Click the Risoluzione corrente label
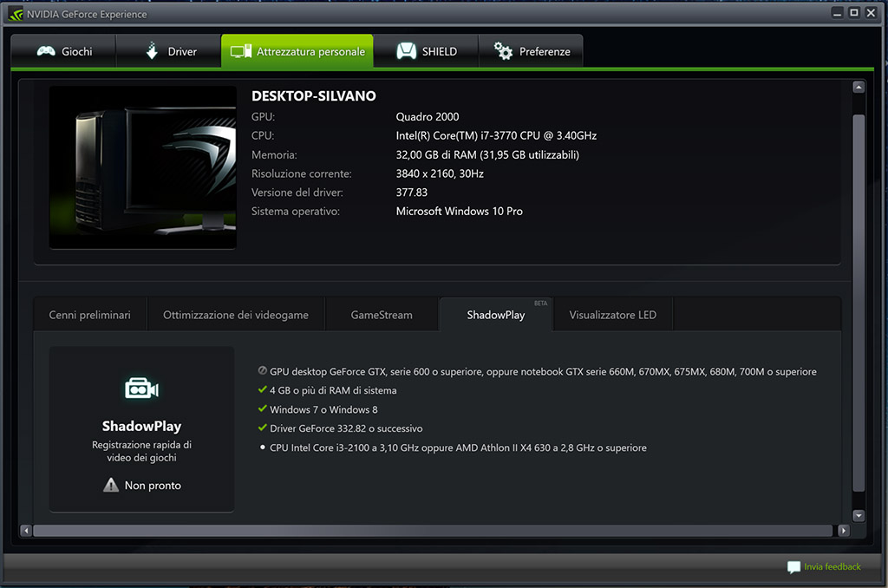 301,173
